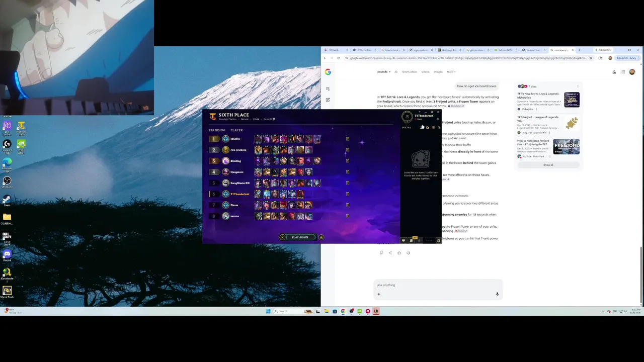The height and width of the screenshot is (362, 644).
Task: Open the game client settings gear
Action: point(432,112)
